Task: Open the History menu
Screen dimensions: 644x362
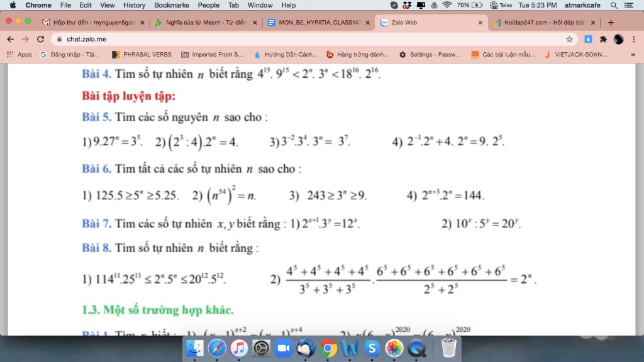Action: tap(135, 5)
